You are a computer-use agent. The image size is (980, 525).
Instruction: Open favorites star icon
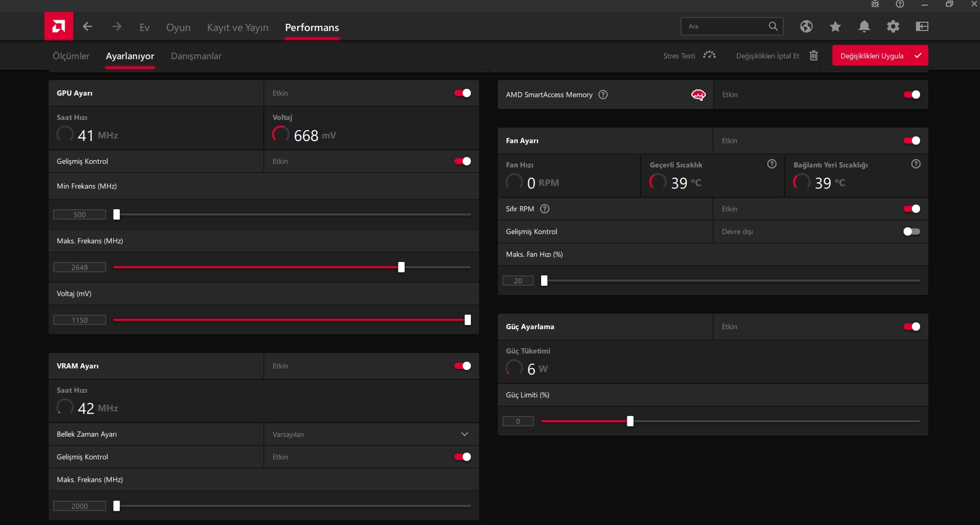click(835, 26)
